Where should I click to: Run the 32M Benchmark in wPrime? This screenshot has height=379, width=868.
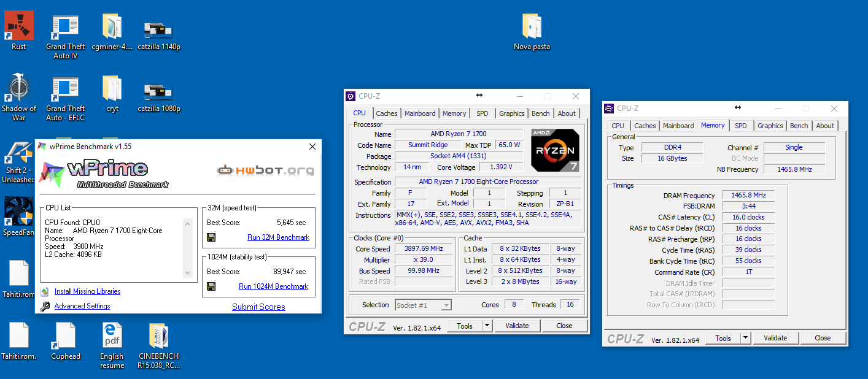278,237
